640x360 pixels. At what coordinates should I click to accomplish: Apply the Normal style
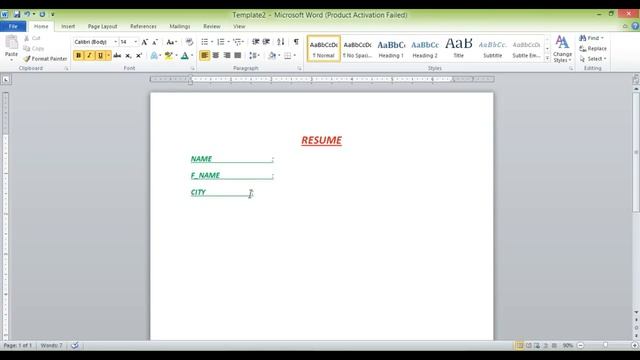324,49
